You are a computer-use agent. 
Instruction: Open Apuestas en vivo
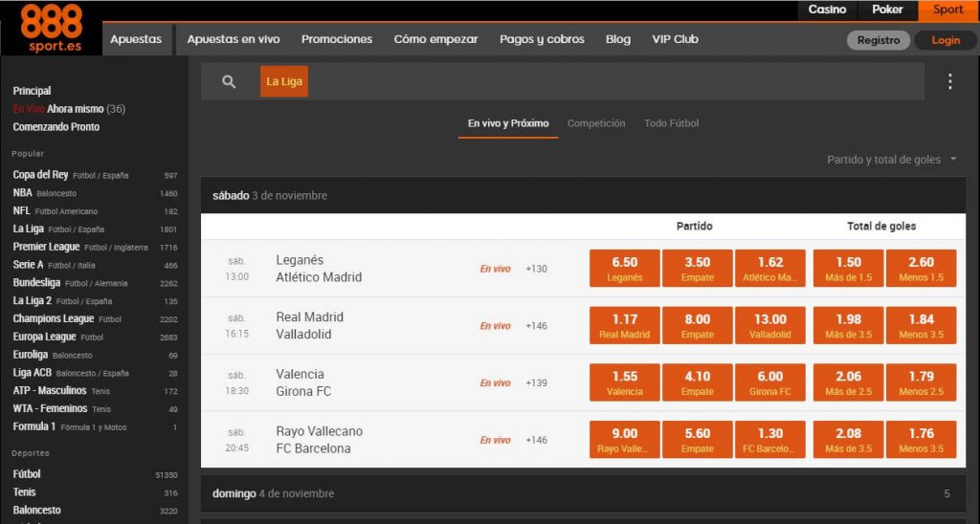(234, 38)
